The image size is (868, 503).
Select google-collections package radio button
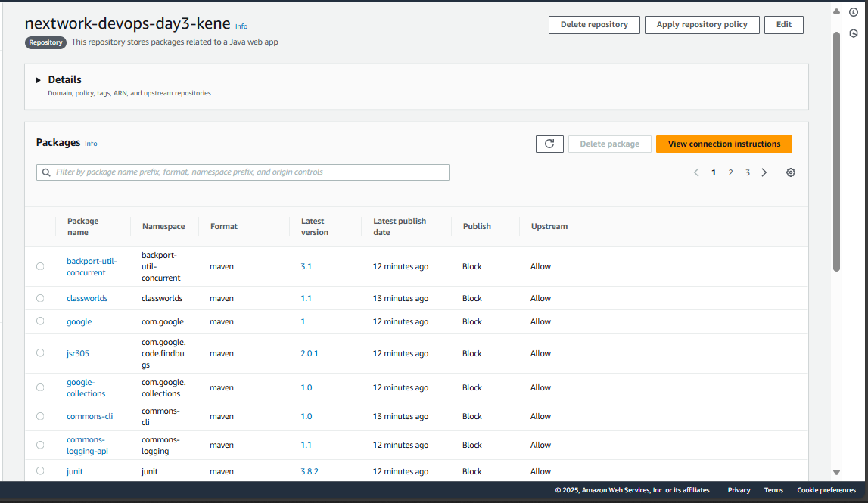[x=40, y=387]
